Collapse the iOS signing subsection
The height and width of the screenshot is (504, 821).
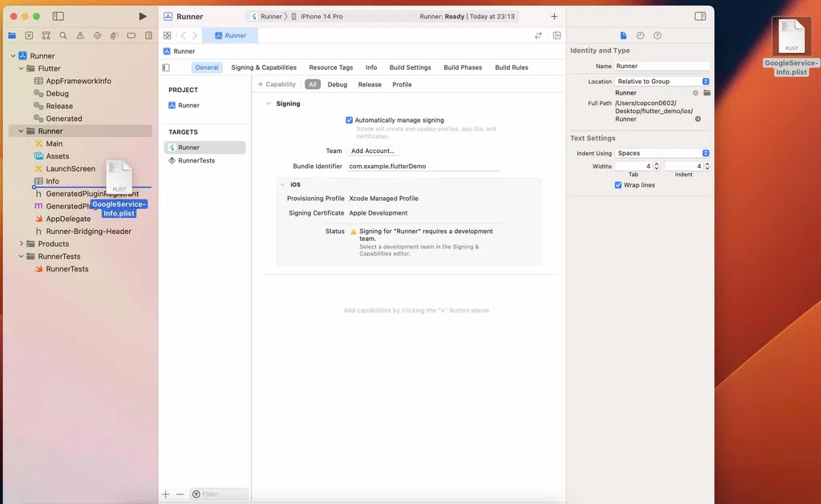click(282, 184)
